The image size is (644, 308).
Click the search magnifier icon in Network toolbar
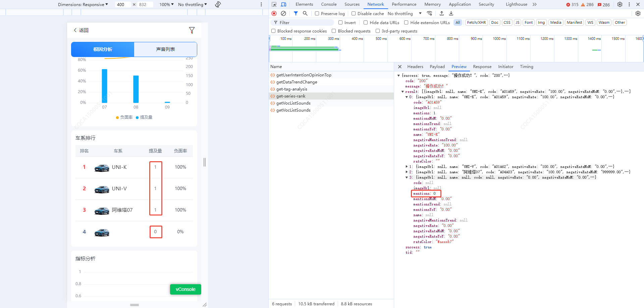point(305,13)
